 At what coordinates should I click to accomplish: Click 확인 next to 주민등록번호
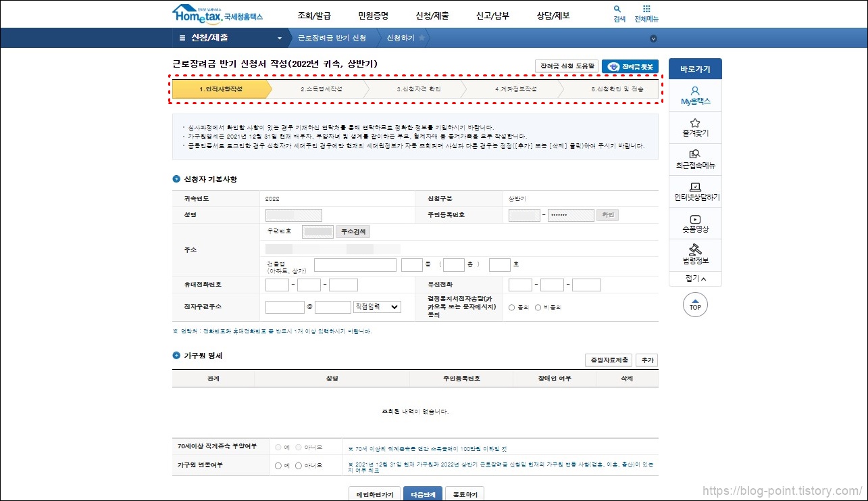tap(607, 215)
